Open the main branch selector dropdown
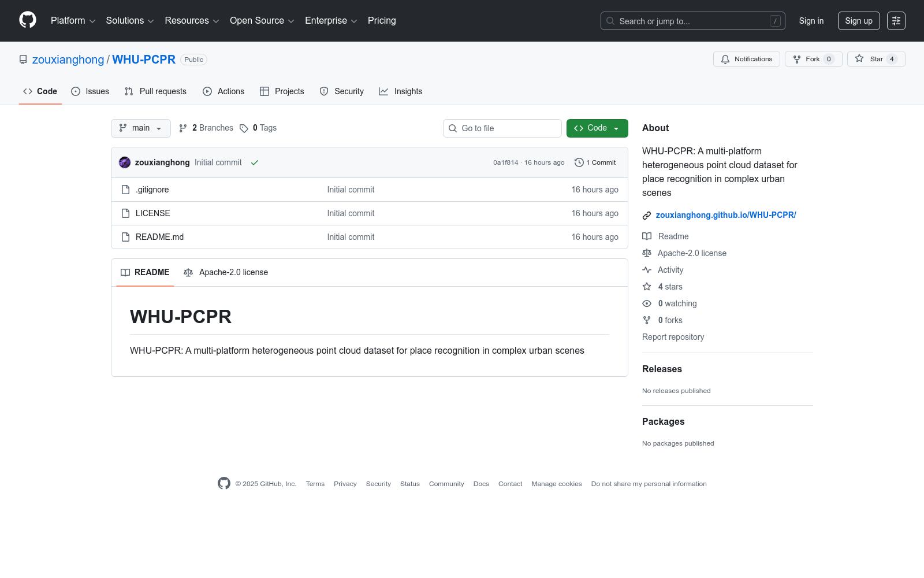The height and width of the screenshot is (578, 924). [141, 128]
